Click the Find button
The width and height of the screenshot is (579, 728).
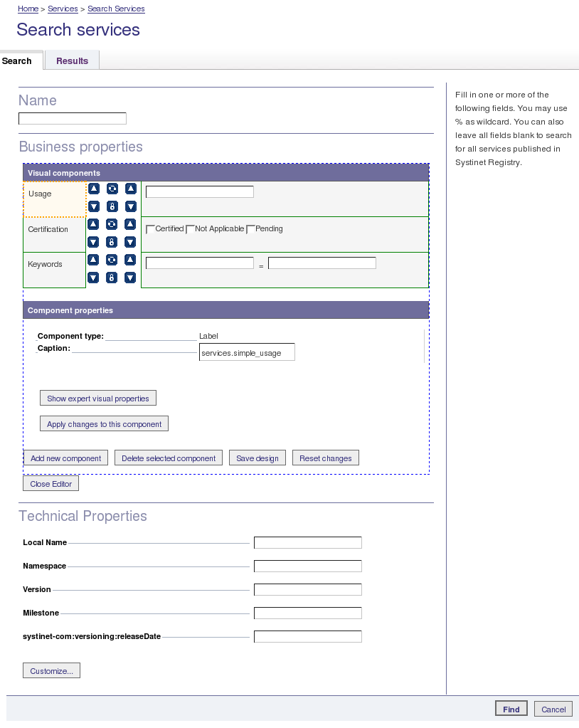point(511,709)
